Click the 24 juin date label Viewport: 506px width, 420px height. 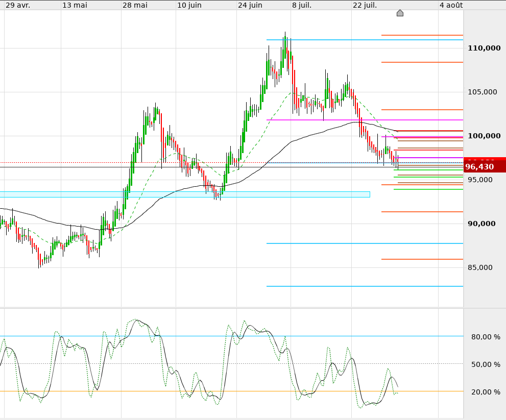(x=250, y=5)
